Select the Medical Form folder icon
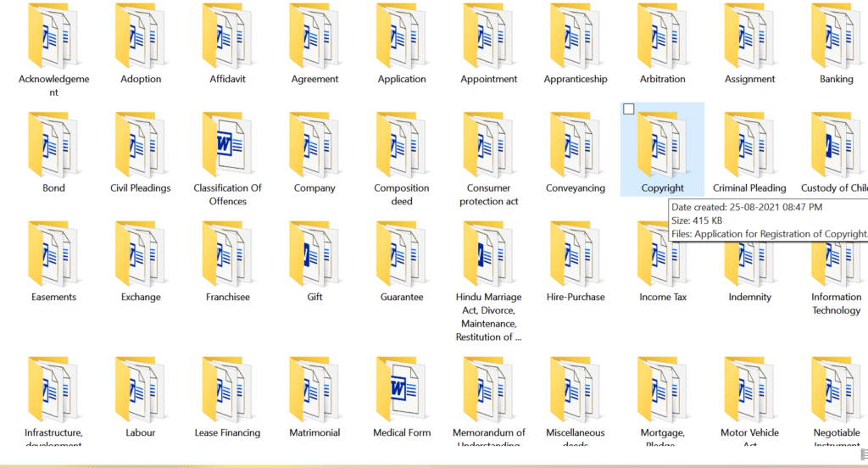 [402, 390]
